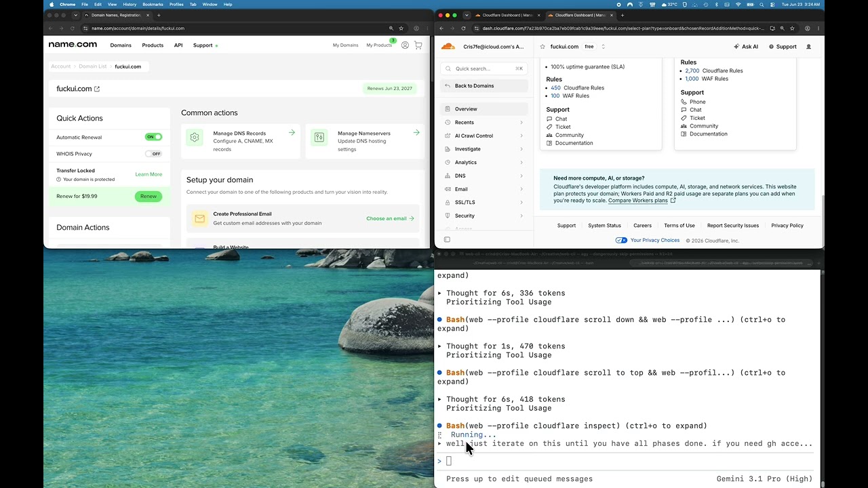Expand the Email sidebar section

point(484,189)
